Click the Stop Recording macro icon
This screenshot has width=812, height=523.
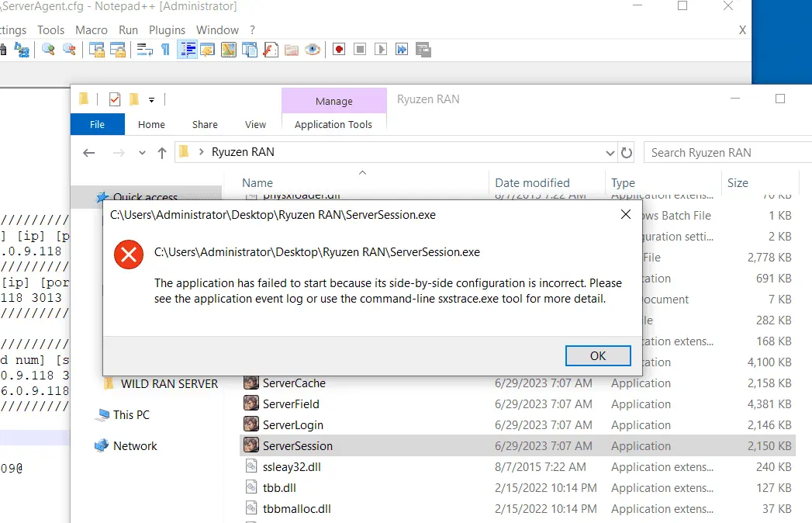360,50
